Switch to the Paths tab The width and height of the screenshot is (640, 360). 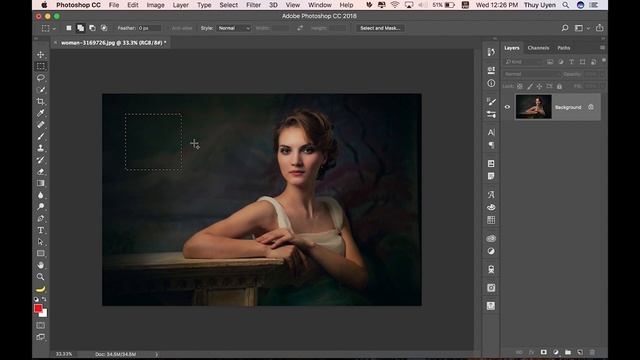click(x=563, y=48)
